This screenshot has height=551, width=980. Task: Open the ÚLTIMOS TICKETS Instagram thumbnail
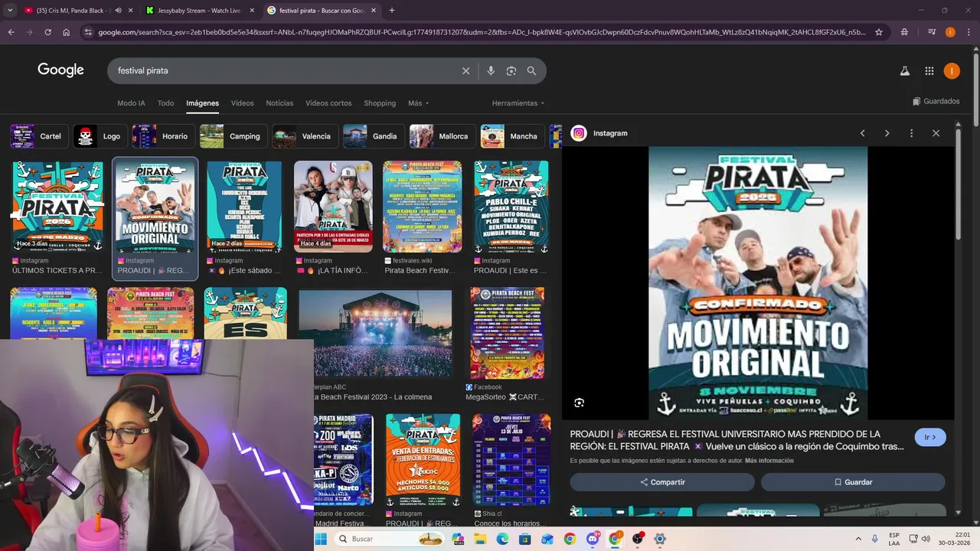click(x=57, y=207)
